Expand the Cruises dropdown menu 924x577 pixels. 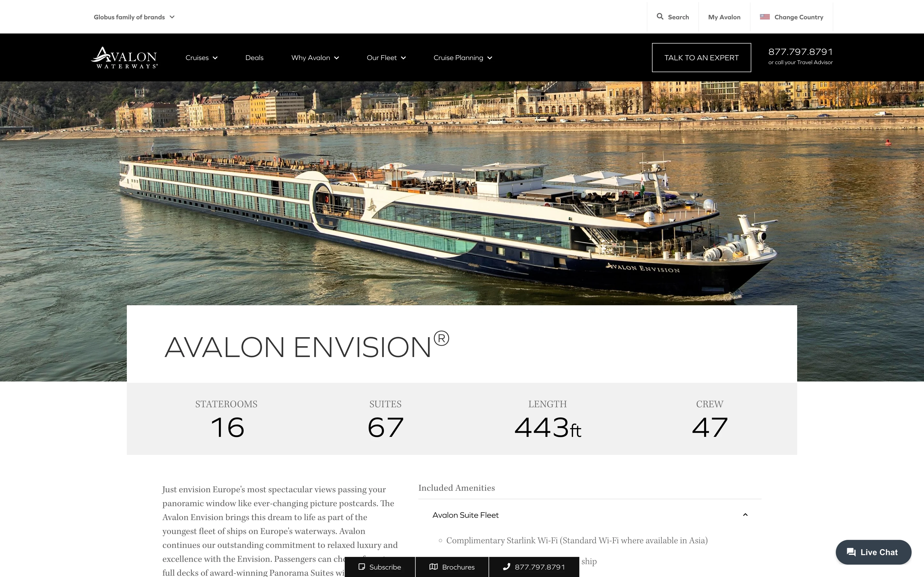[202, 57]
